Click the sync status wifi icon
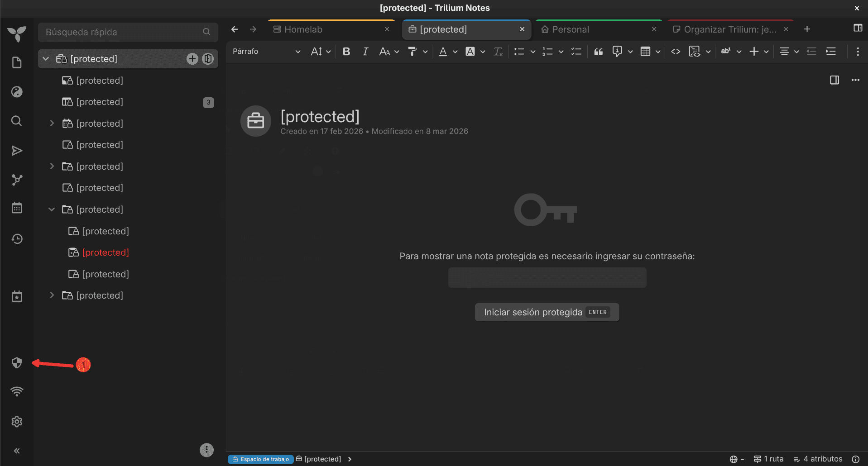This screenshot has width=868, height=466. coord(17,392)
